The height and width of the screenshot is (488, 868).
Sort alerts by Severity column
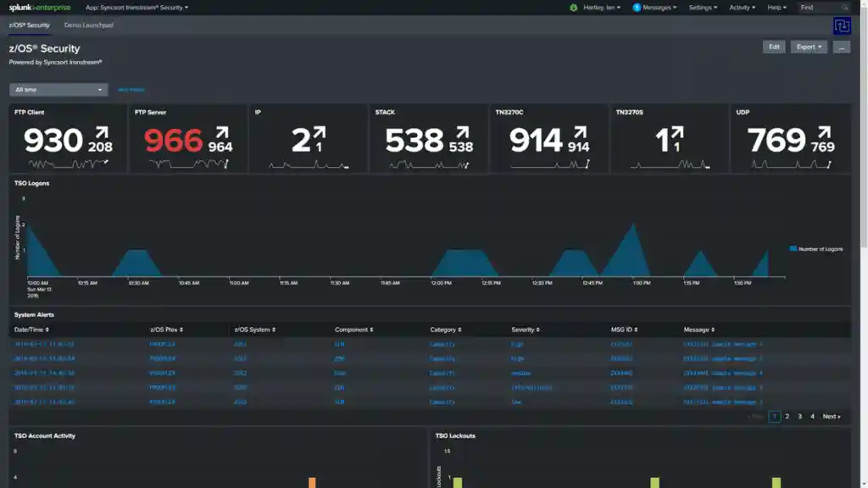(526, 330)
